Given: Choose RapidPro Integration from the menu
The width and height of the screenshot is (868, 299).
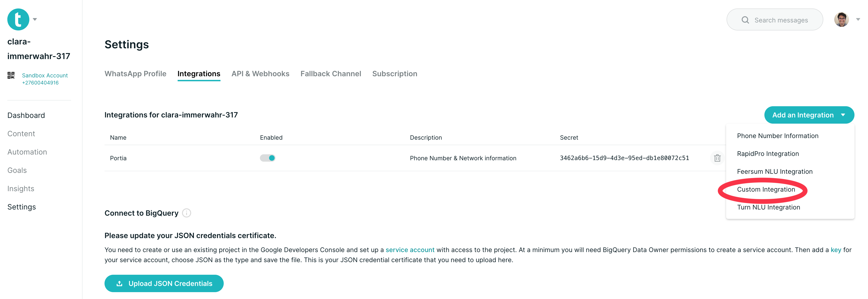Looking at the screenshot, I should pyautogui.click(x=768, y=154).
